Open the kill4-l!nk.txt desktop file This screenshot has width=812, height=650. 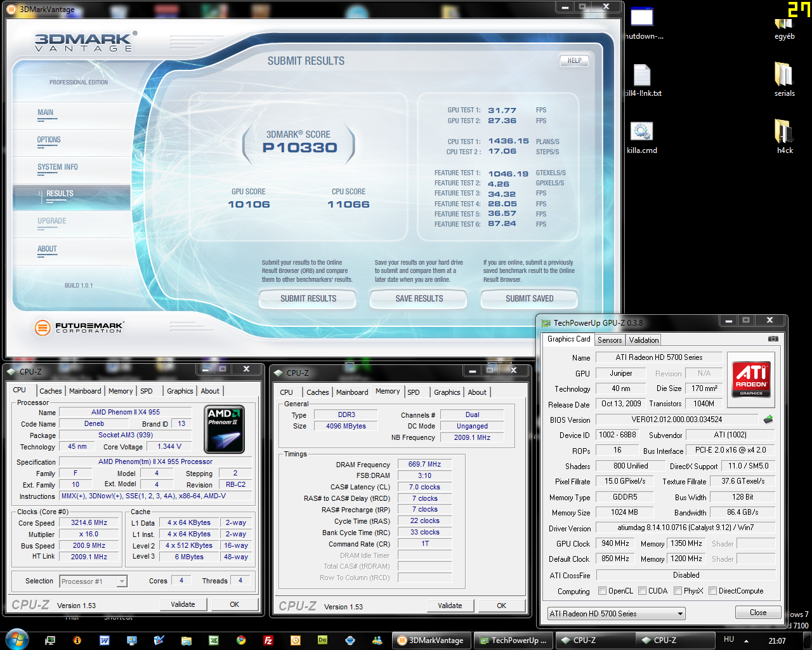coord(643,81)
